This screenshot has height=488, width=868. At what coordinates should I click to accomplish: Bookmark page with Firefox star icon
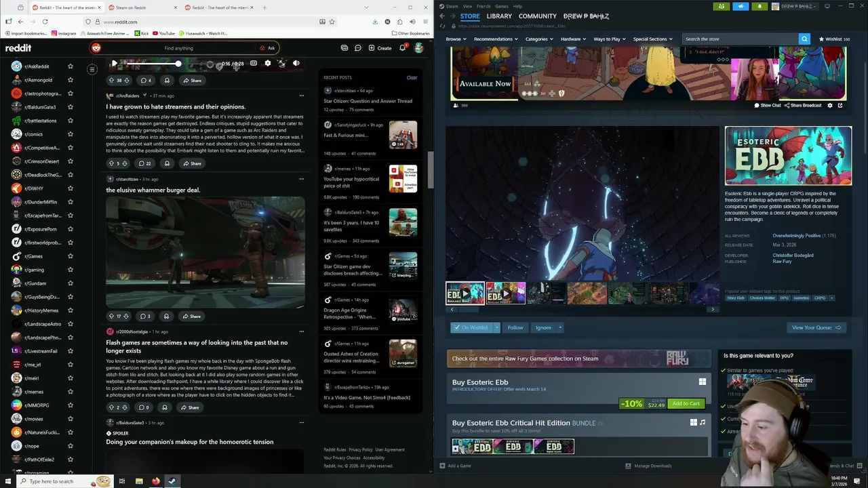point(332,22)
